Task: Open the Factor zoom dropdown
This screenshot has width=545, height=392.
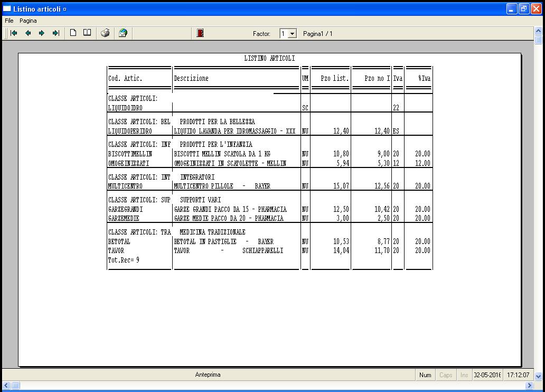Action: (293, 34)
